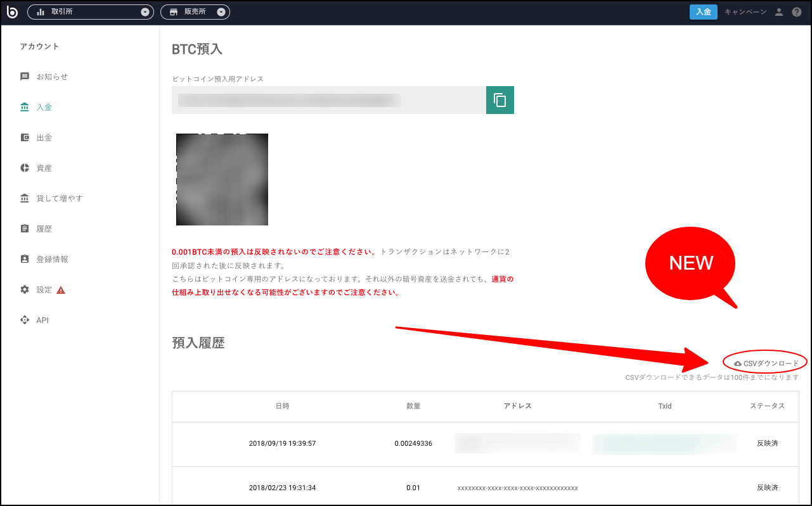
Task: Click the warning triangle next to 設定
Action: 61,290
